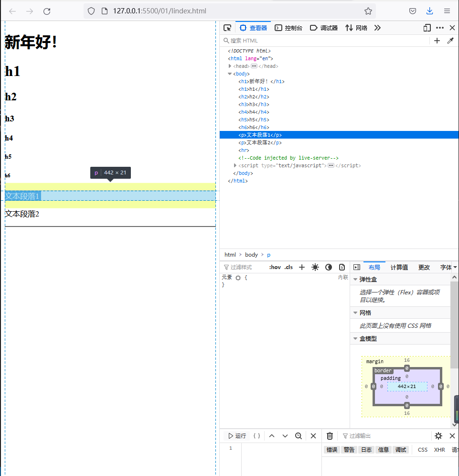
Task: Collapse the body element node
Action: click(230, 74)
